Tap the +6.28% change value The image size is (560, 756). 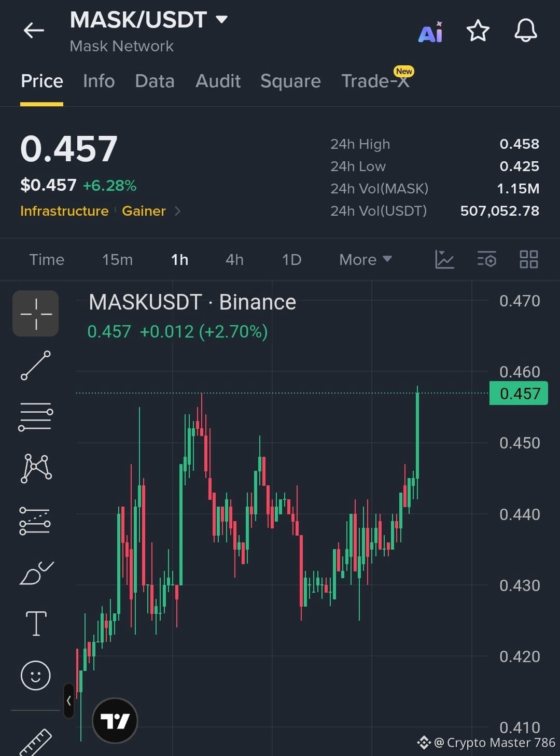coord(109,186)
